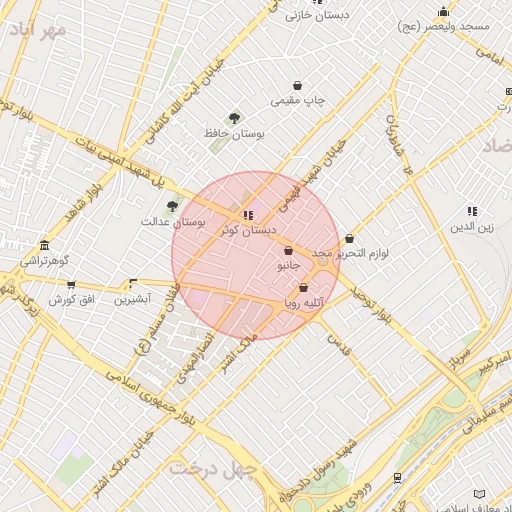Open the دبستان کوثر school marker icon
Screen dimensions: 512x512
click(248, 215)
